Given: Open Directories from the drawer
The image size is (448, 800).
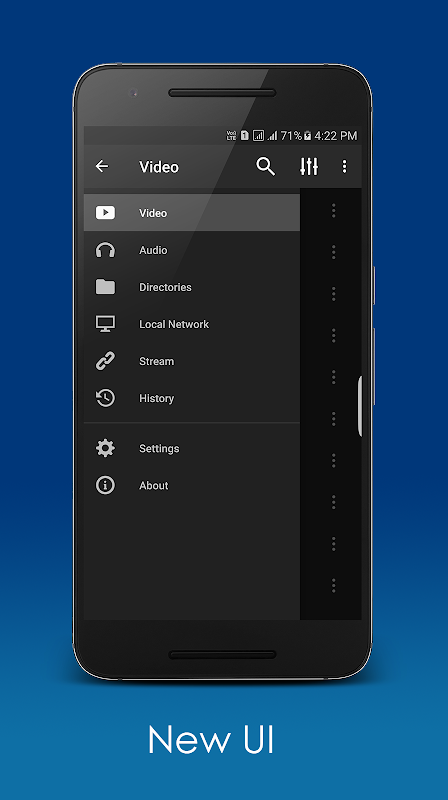Looking at the screenshot, I should [192, 287].
